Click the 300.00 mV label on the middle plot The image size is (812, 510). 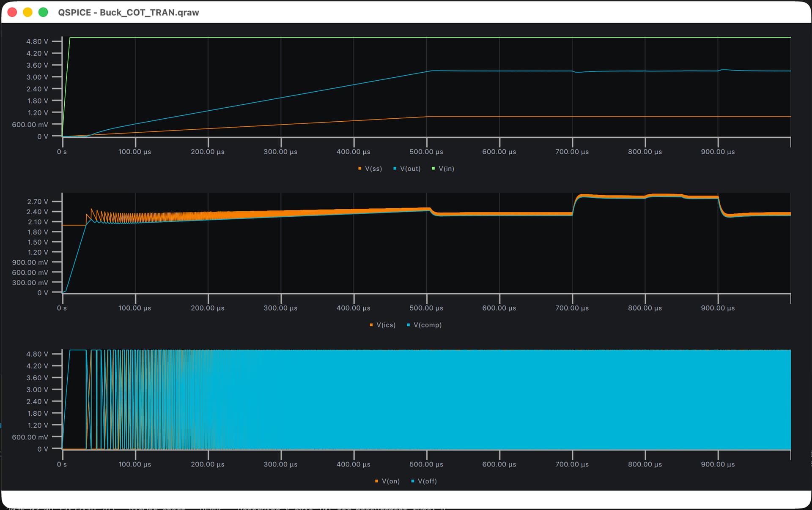pyautogui.click(x=30, y=283)
